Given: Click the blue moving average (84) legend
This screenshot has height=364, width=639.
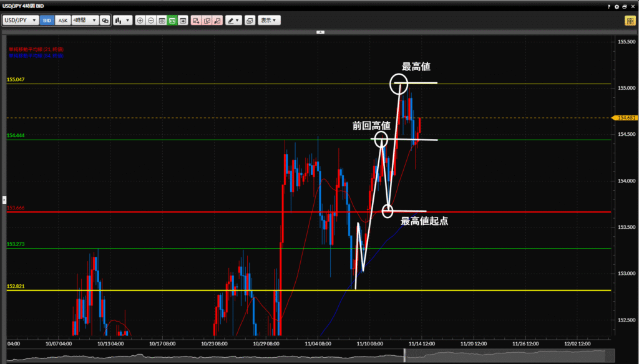Looking at the screenshot, I should 36,55.
